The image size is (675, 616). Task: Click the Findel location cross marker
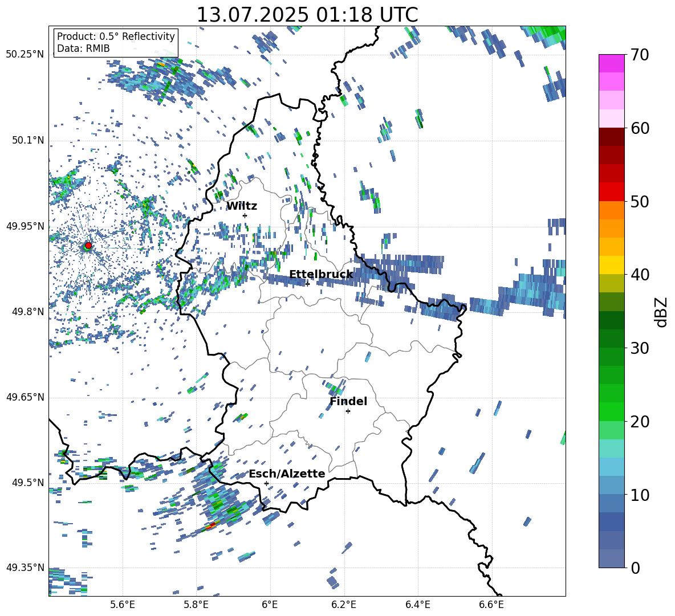[x=348, y=411]
